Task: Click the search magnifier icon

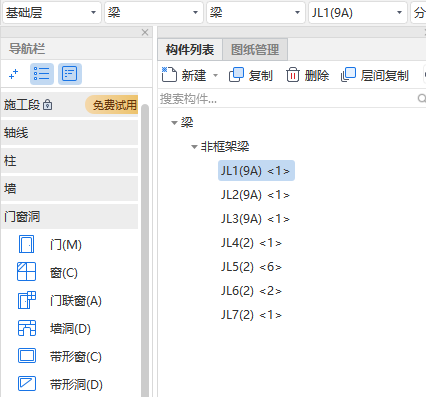Action: (422, 98)
